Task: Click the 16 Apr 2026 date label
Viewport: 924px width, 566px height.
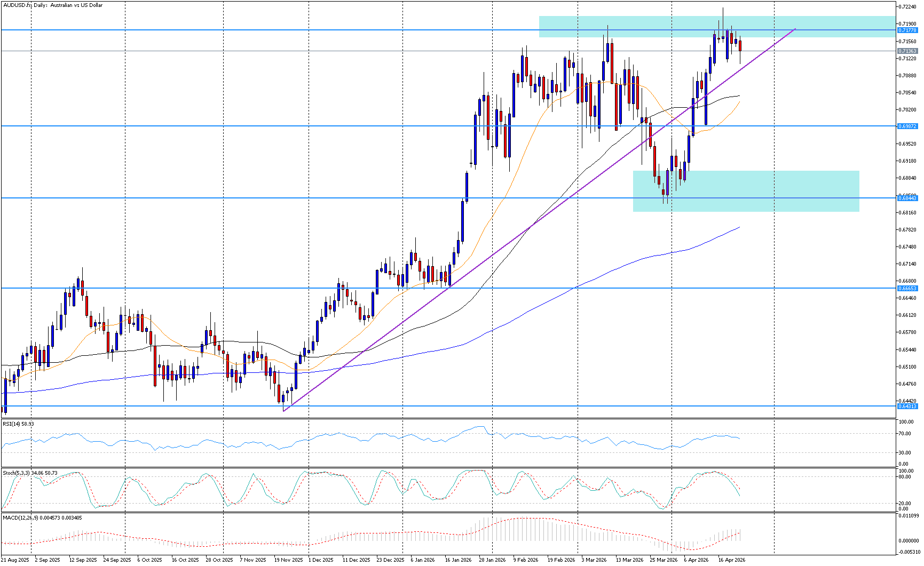Action: [x=731, y=560]
